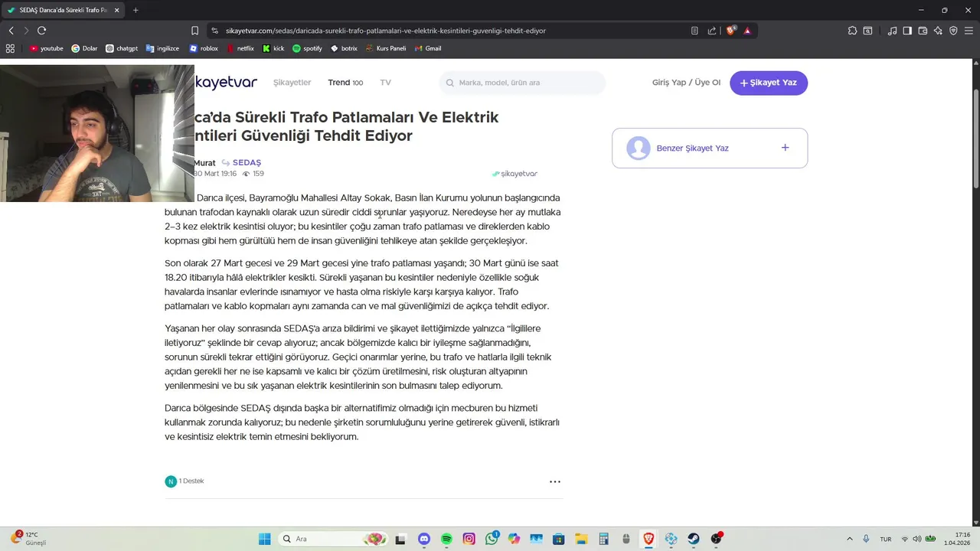Open File Explorer from the taskbar
980x551 pixels.
point(581,539)
